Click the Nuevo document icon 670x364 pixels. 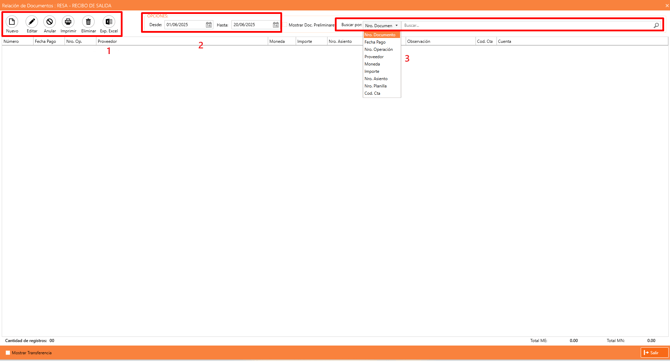[x=12, y=22]
